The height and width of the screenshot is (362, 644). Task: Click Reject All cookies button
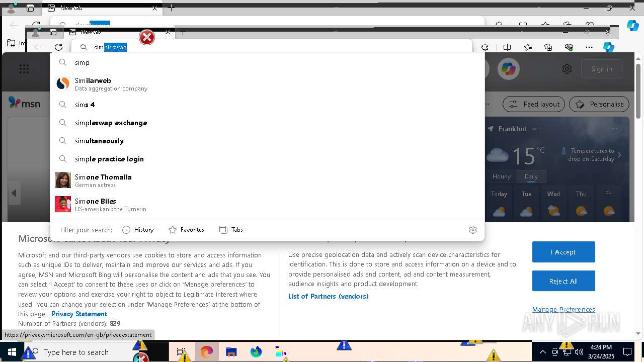coord(563,281)
